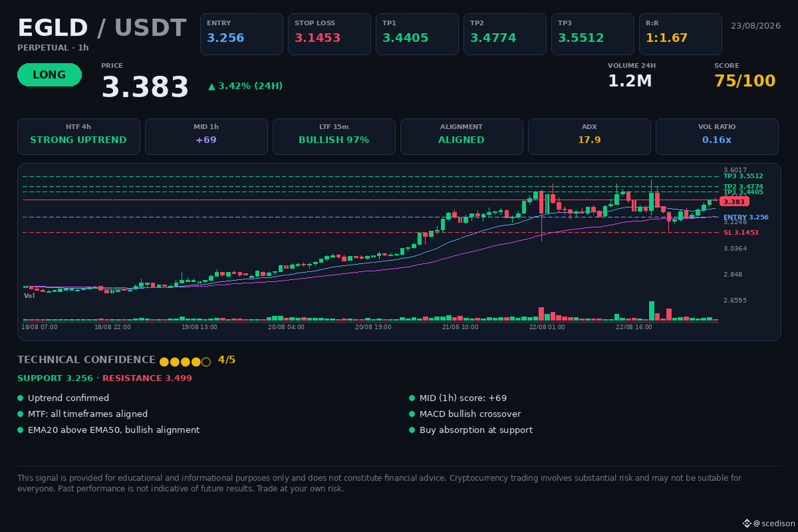798x532 pixels.
Task: Click the 4/5 confidence rating
Action: tap(227, 360)
